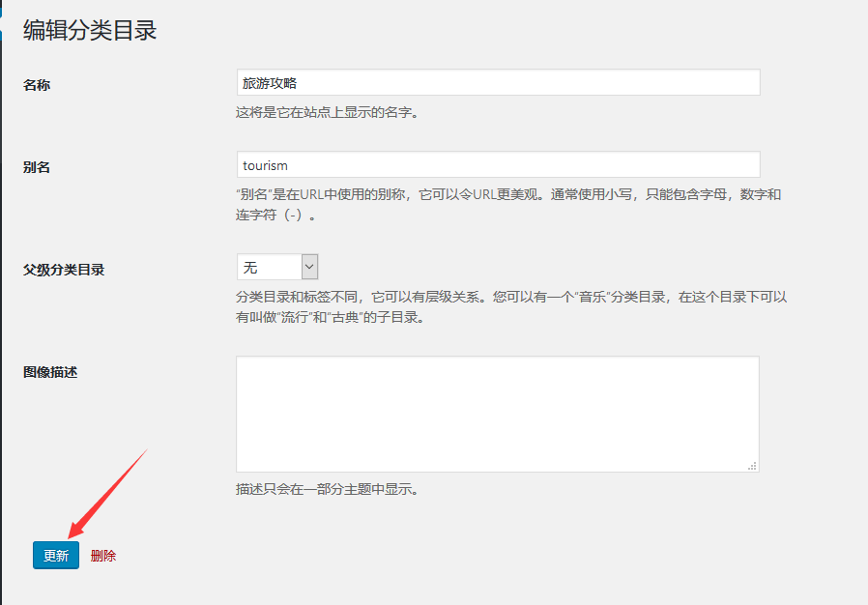Image resolution: width=868 pixels, height=605 pixels.
Task: Click the hierarchy explanation under parent dropdown
Action: click(511, 306)
